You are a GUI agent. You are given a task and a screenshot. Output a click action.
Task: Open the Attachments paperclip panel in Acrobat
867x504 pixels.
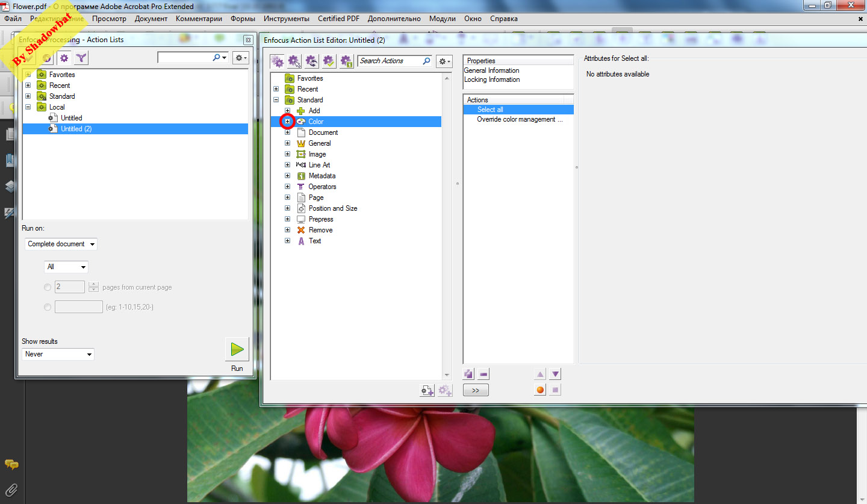[11, 489]
